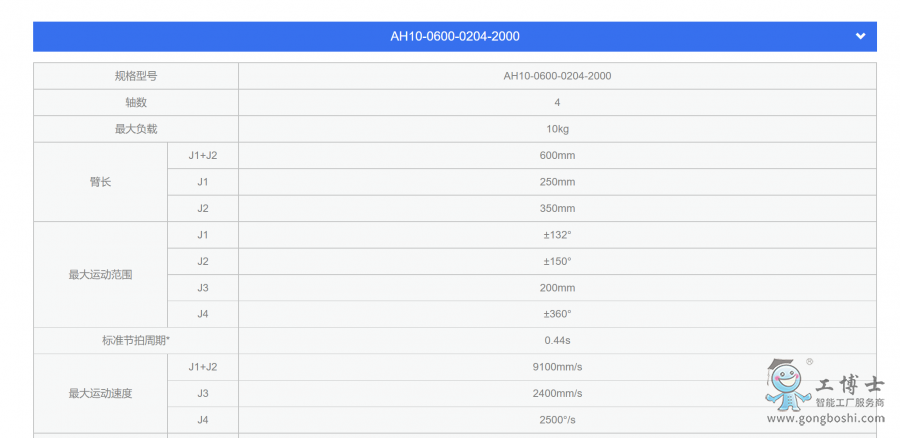The height and width of the screenshot is (438, 900).
Task: Select the 最大运动范围 category cell
Action: click(100, 274)
